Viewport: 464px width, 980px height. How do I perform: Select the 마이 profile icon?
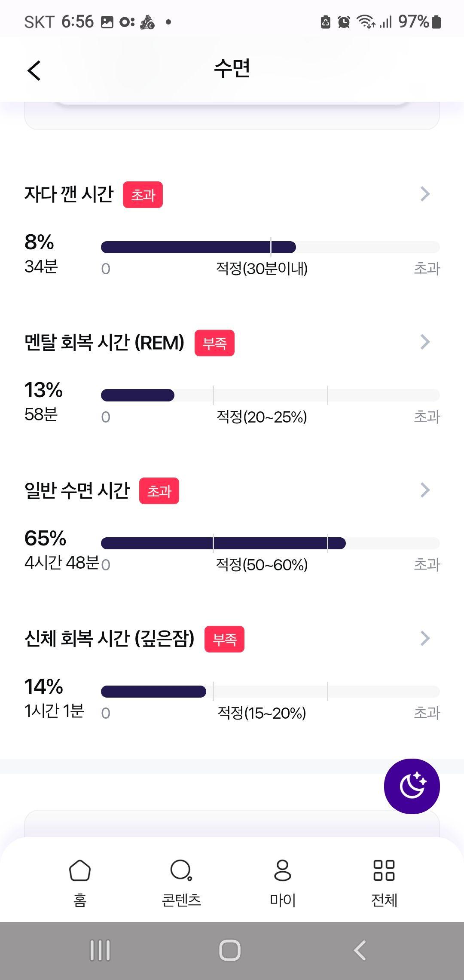pyautogui.click(x=282, y=870)
